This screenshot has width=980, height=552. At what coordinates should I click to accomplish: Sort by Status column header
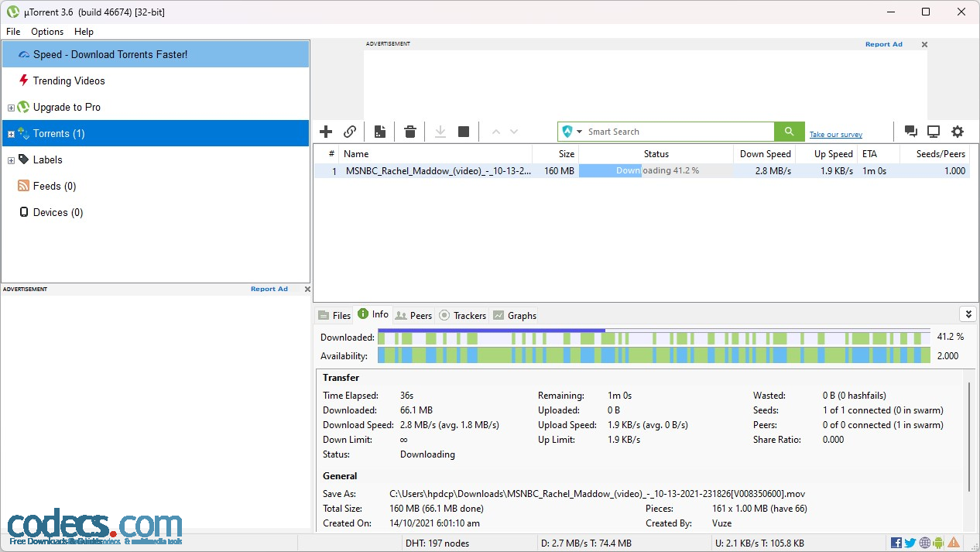point(656,154)
